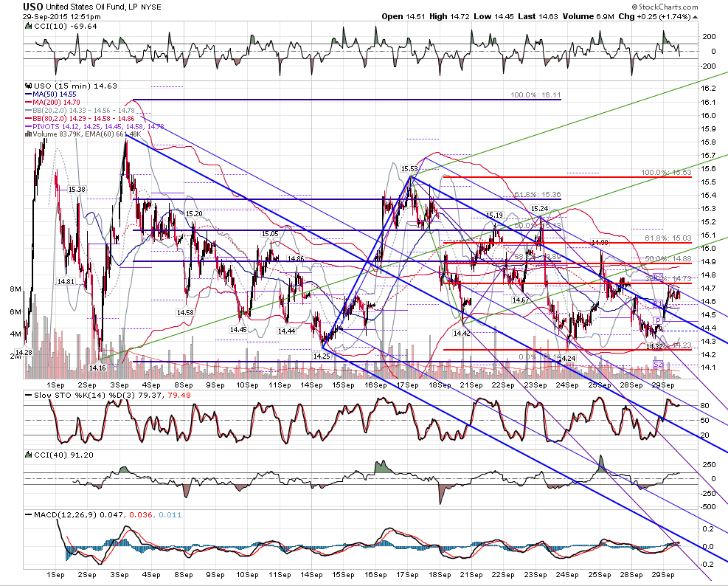Screen dimensions: 728x586
Task: Click the "High 14.72" header value
Action: coord(449,16)
